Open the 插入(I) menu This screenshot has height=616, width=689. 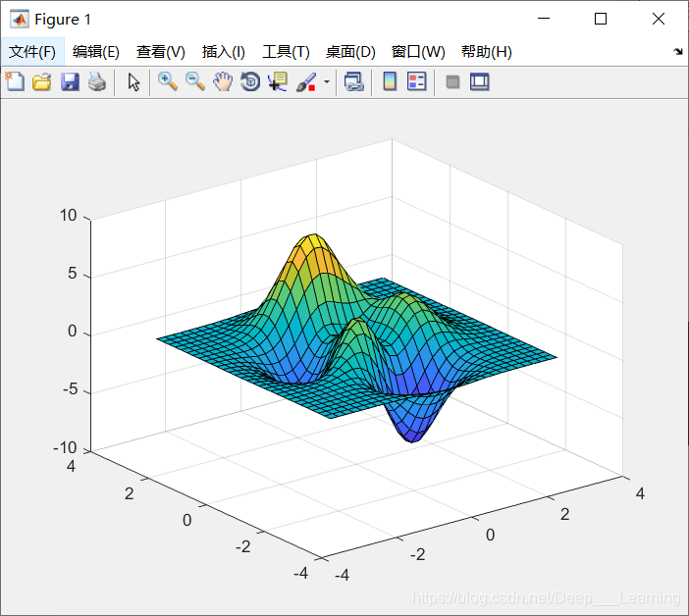(x=223, y=52)
